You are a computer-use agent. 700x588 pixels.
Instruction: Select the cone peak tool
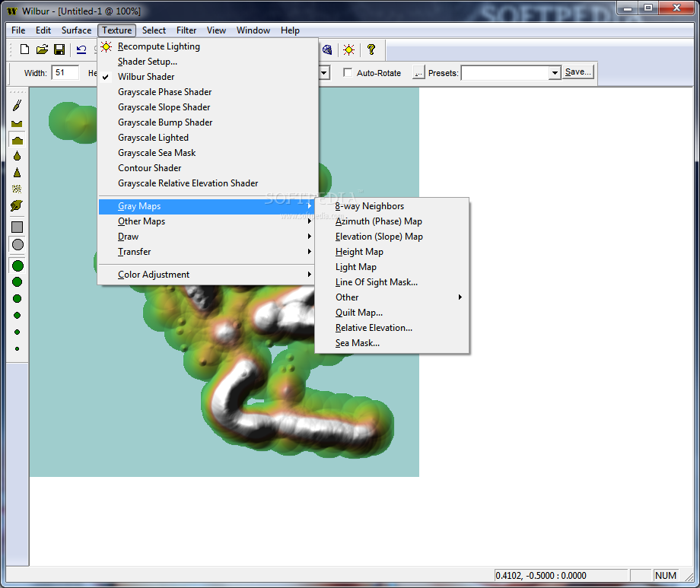click(17, 173)
